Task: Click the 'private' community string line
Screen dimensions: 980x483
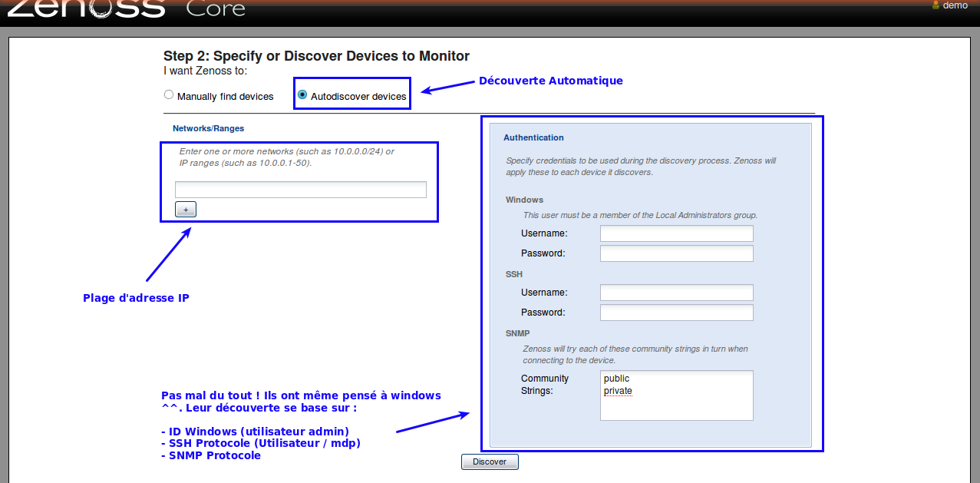Action: [618, 391]
